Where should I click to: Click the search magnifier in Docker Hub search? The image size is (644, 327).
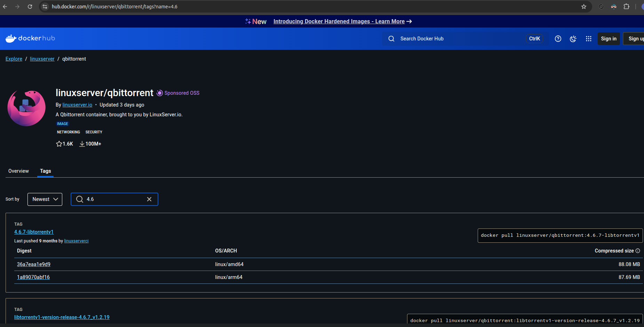point(391,39)
